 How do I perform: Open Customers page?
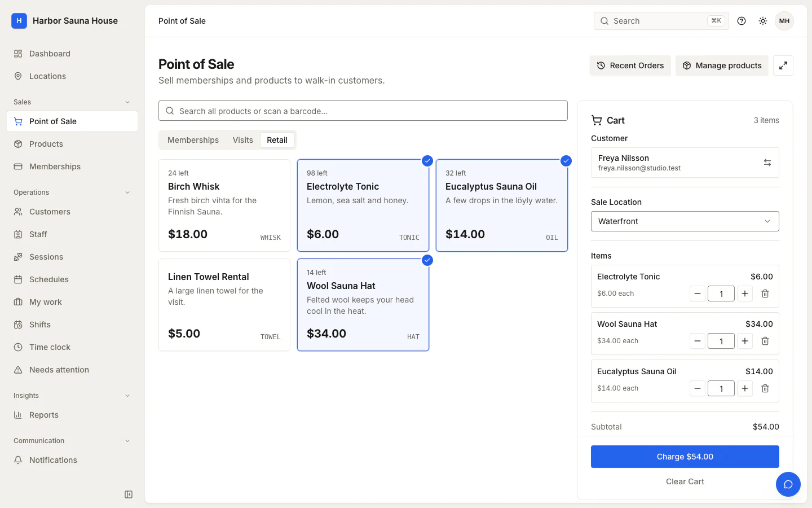(72, 212)
